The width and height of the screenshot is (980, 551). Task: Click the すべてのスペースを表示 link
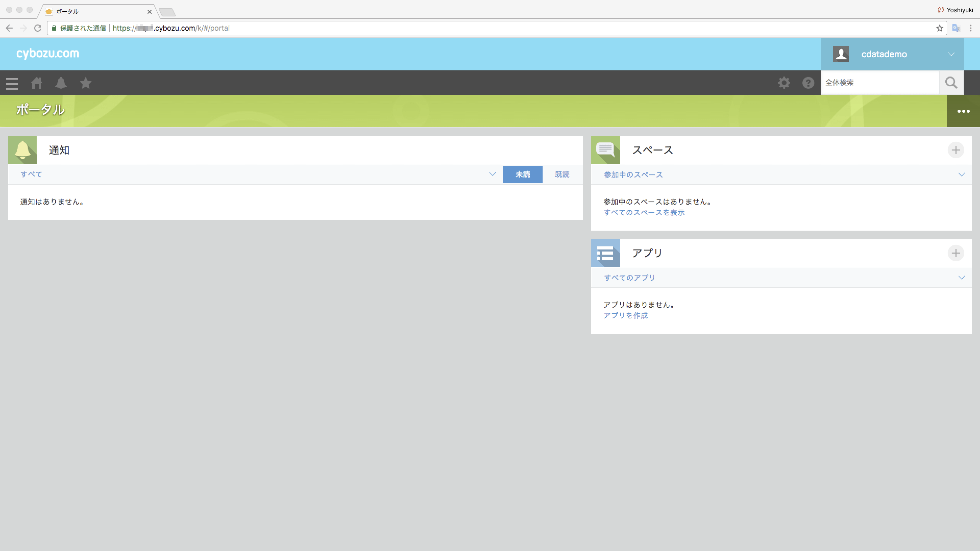(x=644, y=212)
